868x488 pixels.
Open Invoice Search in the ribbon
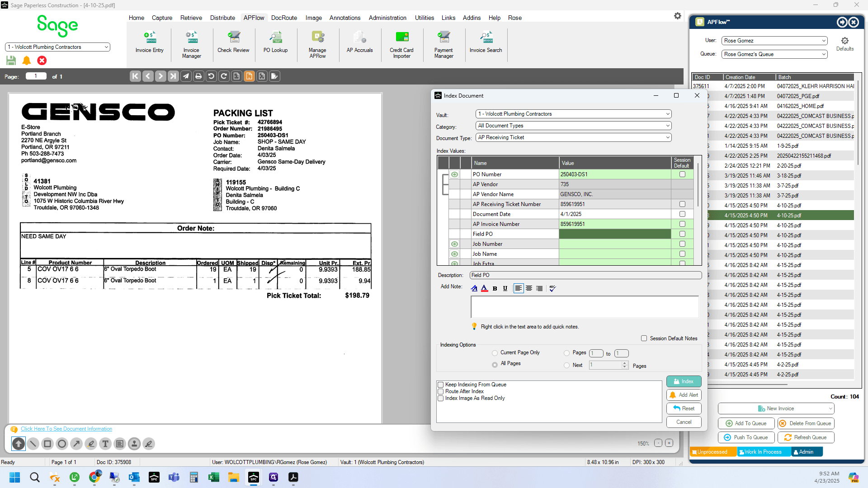[x=486, y=43]
